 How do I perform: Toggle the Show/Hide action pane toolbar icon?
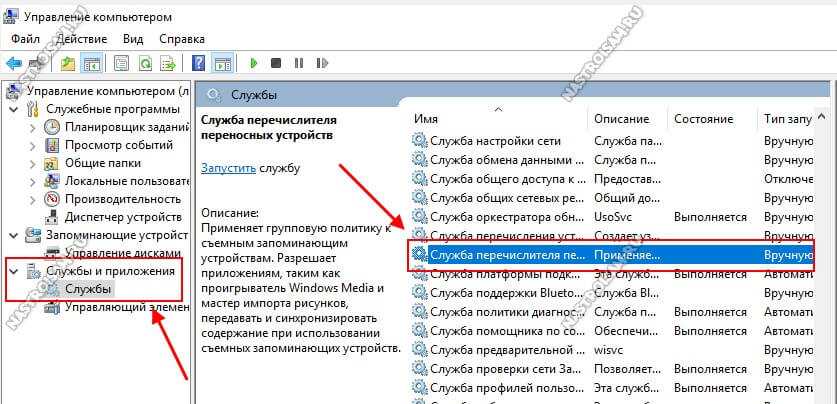222,64
